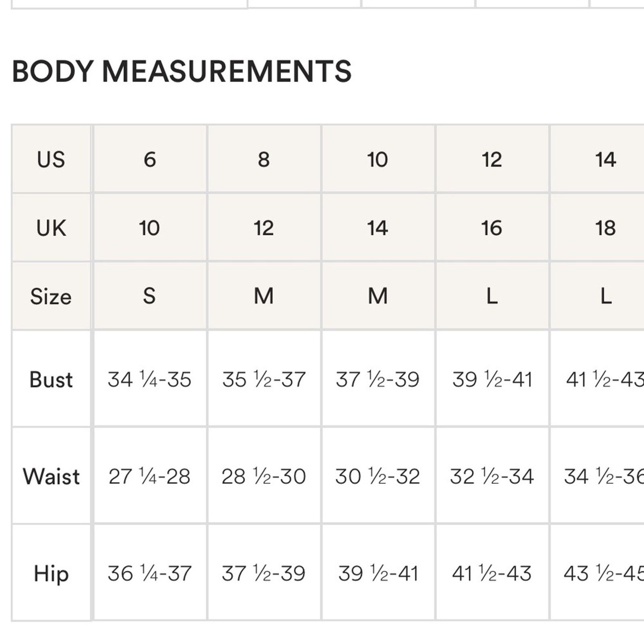Click the BODY MEASUREMENTS heading
644x644 pixels.
coord(182,72)
